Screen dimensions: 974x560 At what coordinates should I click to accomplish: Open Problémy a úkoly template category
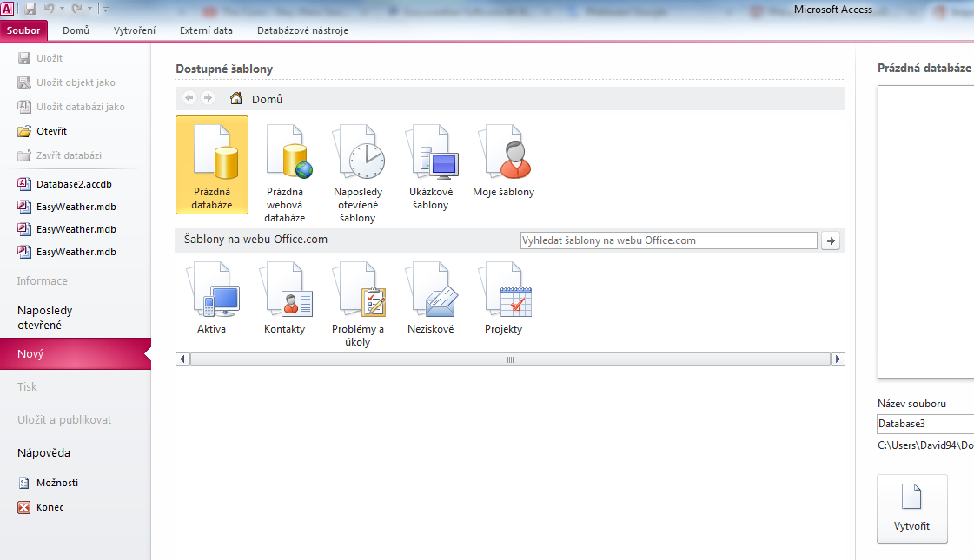coord(358,304)
